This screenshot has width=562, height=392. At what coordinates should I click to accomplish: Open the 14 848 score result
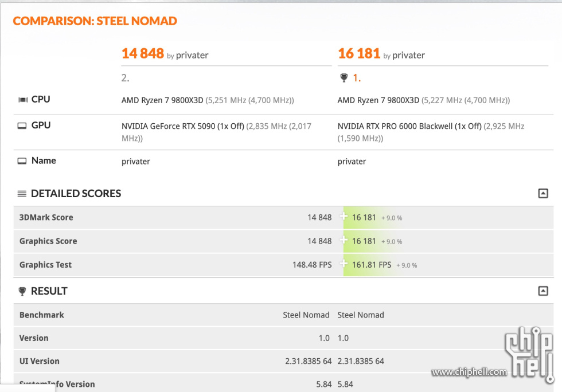click(x=143, y=53)
